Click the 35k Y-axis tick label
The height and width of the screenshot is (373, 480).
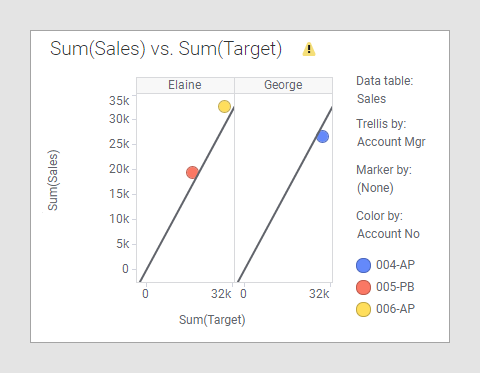119,101
